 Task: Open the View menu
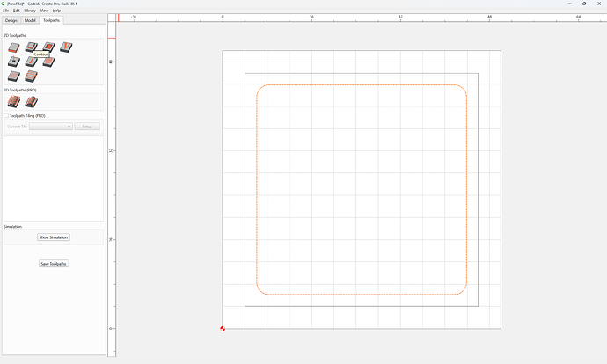tap(45, 11)
